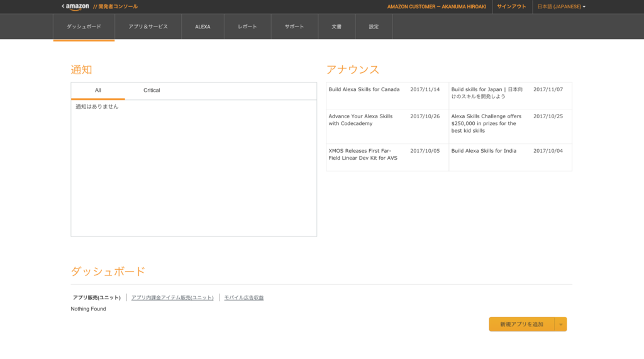Click the Nothing Found text
Image resolution: width=644 pixels, height=359 pixels.
click(88, 309)
